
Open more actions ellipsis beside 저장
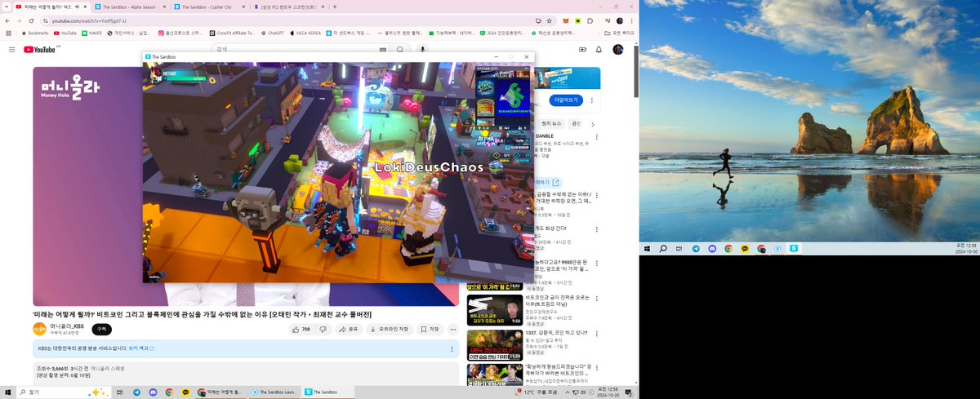(453, 330)
